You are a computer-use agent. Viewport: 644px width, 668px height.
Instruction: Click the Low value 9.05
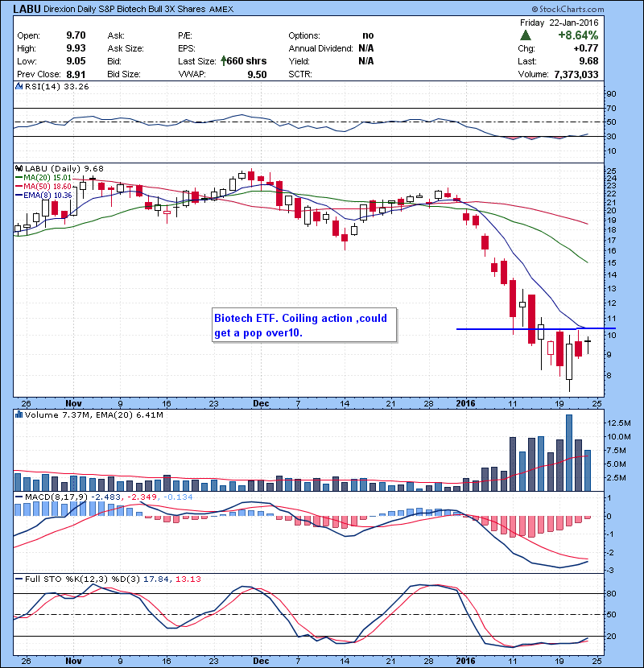[x=76, y=61]
